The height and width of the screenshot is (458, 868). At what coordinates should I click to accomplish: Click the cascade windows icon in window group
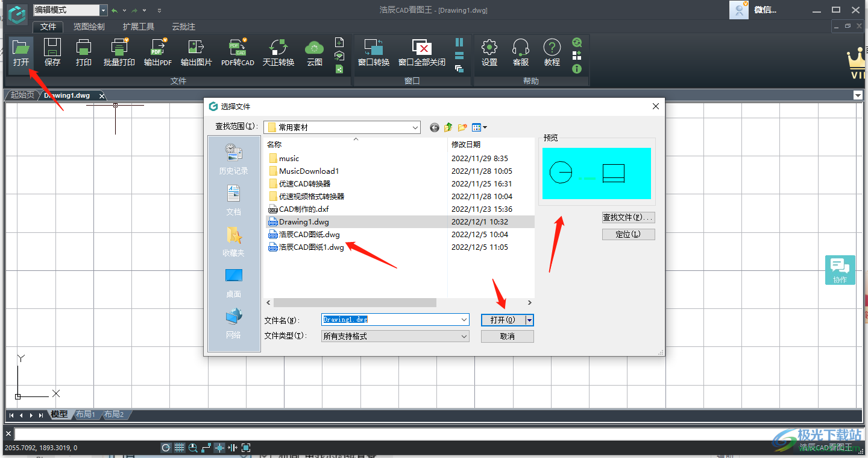pyautogui.click(x=459, y=69)
